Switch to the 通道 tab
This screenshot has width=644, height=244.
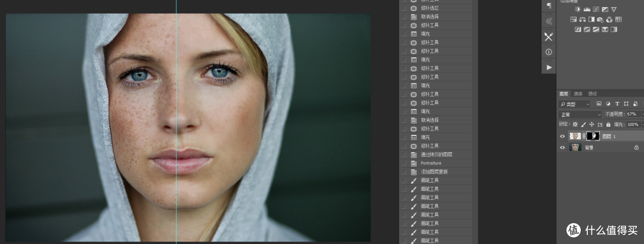coord(578,94)
